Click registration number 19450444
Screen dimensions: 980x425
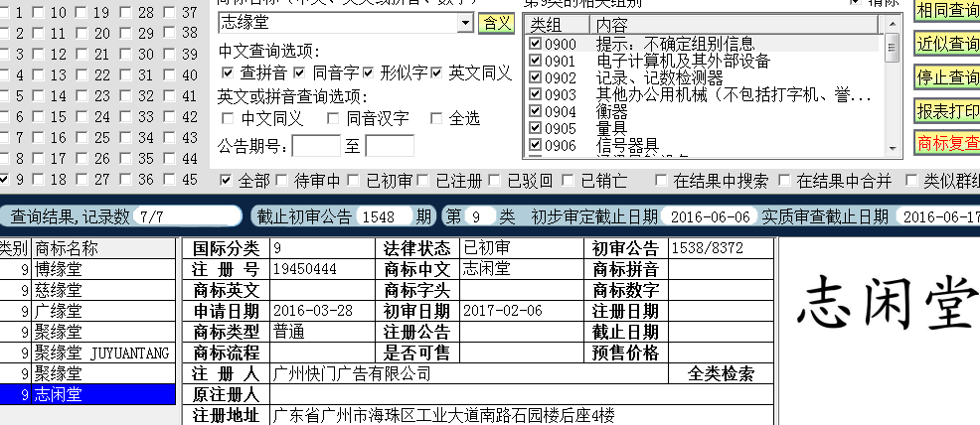coord(305,269)
